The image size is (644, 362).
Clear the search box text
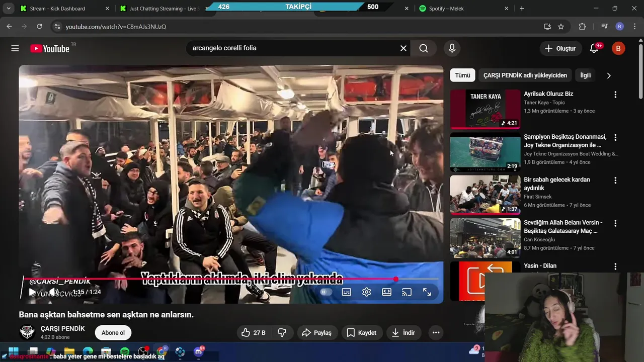coord(403,48)
